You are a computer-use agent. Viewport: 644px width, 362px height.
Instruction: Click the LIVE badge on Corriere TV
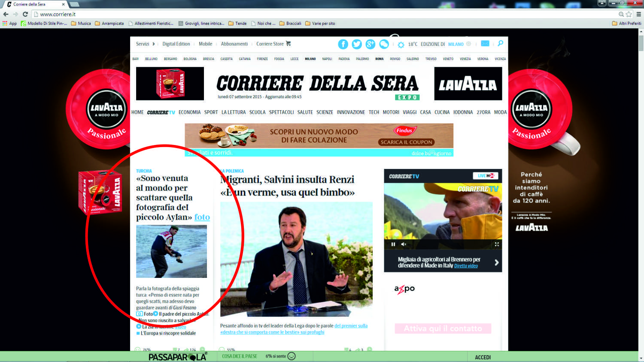486,175
